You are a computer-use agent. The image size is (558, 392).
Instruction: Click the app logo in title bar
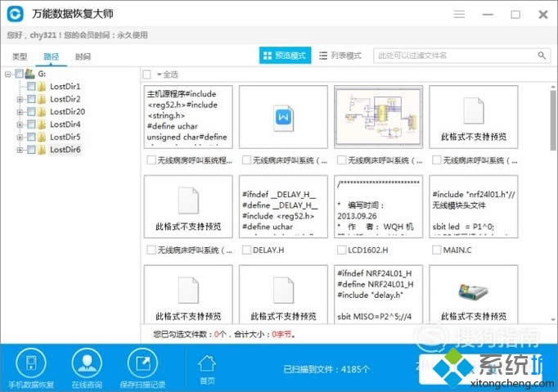tap(15, 14)
